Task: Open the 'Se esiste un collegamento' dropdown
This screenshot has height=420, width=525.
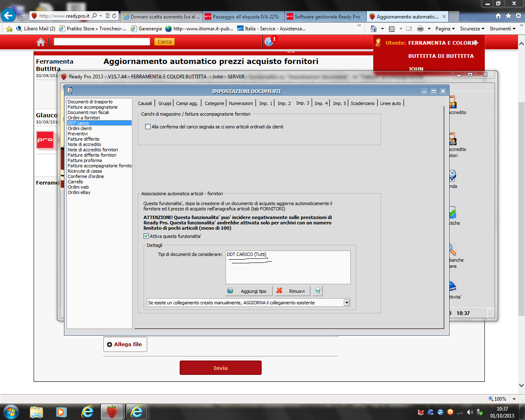Action: pos(347,303)
